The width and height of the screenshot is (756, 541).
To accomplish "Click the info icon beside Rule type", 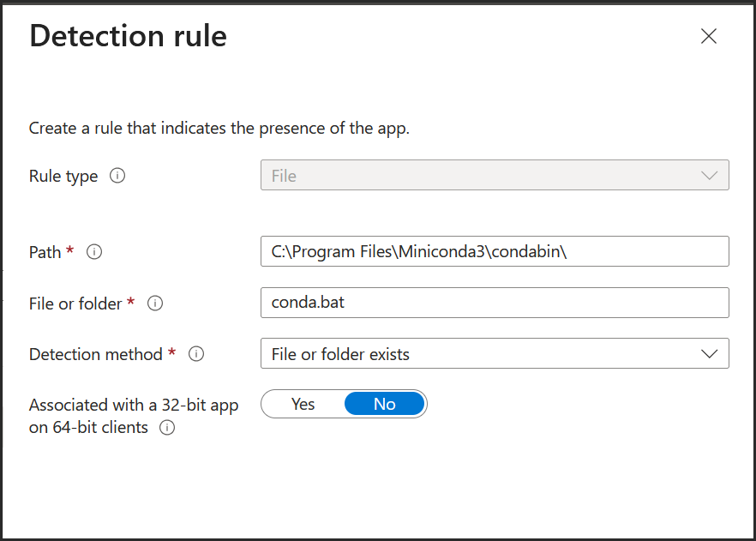I will click(x=118, y=176).
